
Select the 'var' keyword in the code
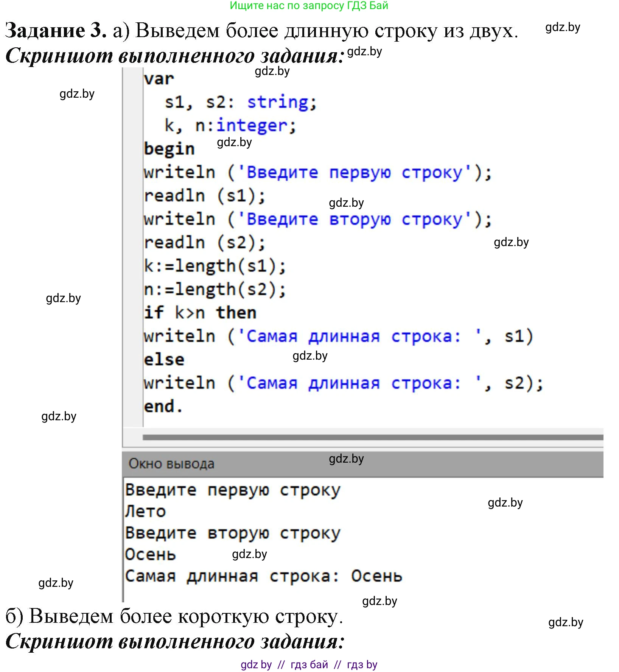click(x=159, y=78)
